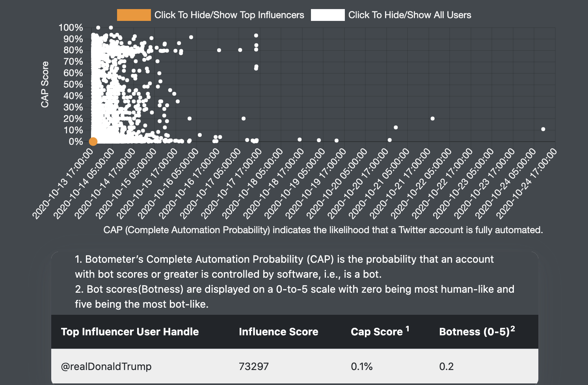588x385 pixels.
Task: Click the Botness (0-5) column header
Action: tap(474, 332)
